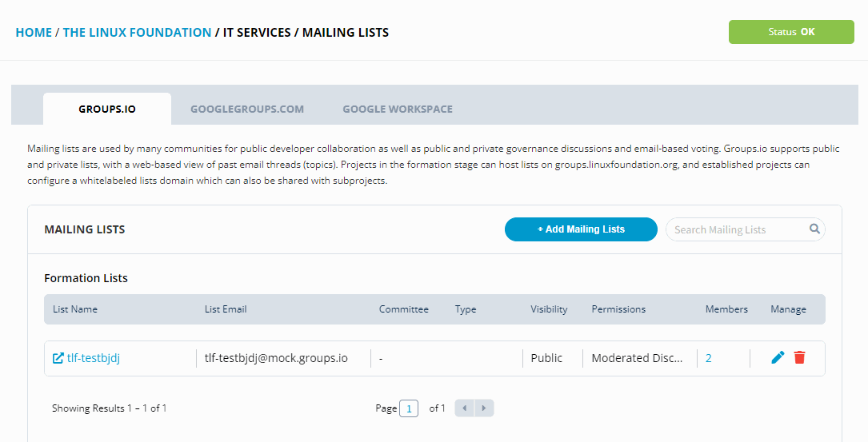Open the members count 2 link
This screenshot has height=442, width=868.
click(709, 358)
